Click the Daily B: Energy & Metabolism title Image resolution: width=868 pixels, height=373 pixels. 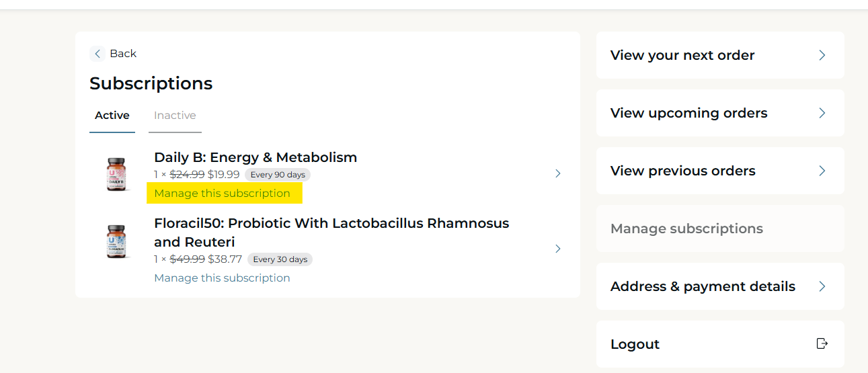[255, 157]
